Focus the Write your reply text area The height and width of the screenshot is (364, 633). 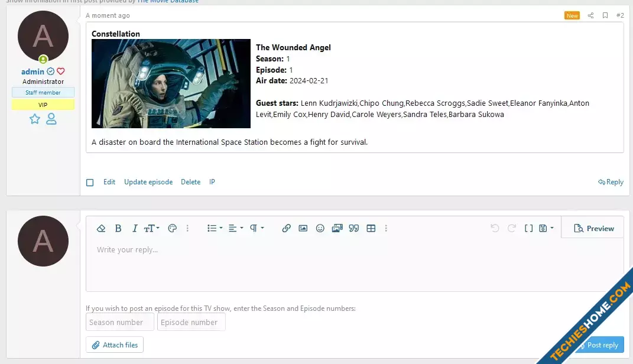click(x=355, y=264)
